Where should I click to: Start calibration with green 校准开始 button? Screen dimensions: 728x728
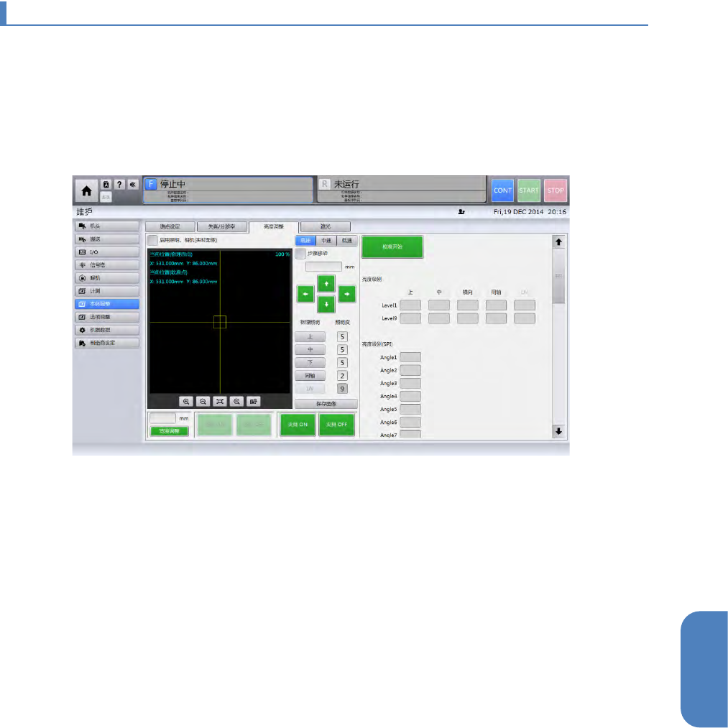tap(392, 247)
